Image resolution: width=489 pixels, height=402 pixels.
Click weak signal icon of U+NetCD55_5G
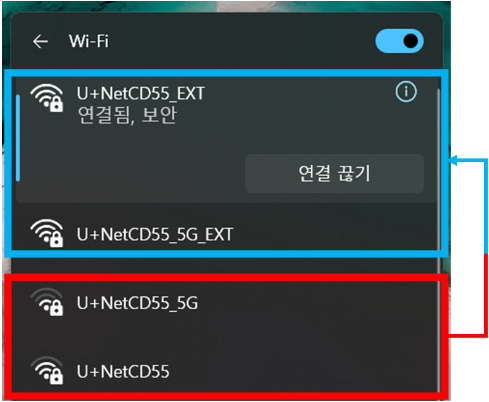[47, 302]
